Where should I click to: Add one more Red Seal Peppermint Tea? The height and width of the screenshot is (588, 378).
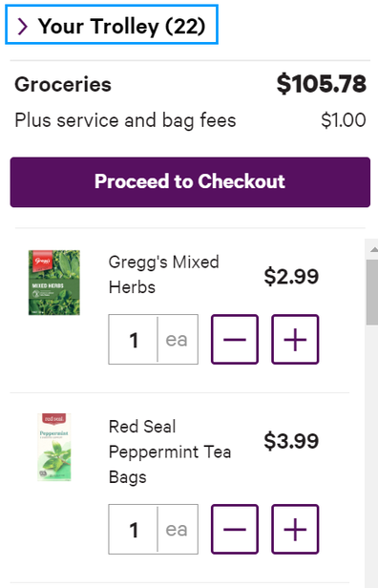pyautogui.click(x=295, y=529)
